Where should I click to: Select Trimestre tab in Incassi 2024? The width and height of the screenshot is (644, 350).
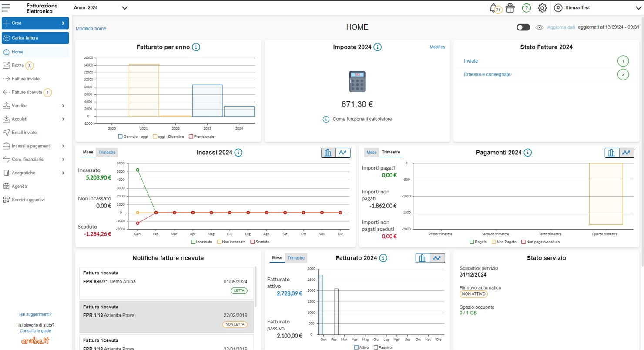[x=107, y=153]
